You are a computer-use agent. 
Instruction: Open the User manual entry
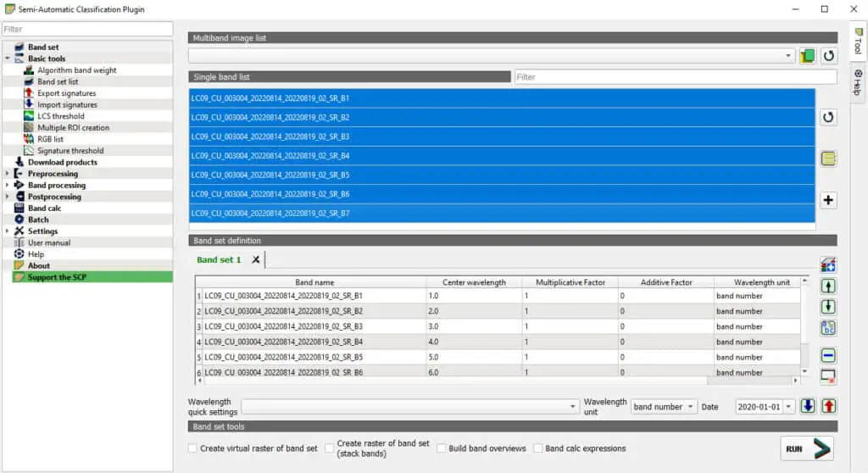49,242
